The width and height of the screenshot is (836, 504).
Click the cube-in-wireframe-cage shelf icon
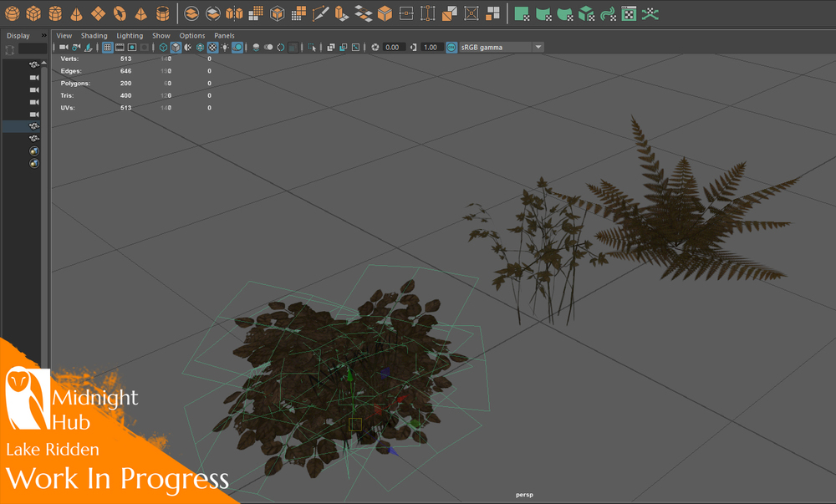[x=278, y=13]
